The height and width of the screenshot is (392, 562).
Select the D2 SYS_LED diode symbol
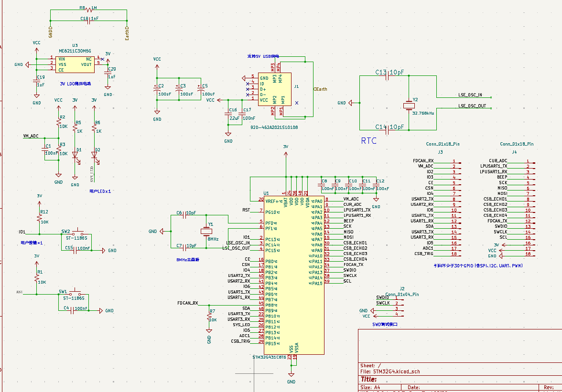tap(94, 155)
